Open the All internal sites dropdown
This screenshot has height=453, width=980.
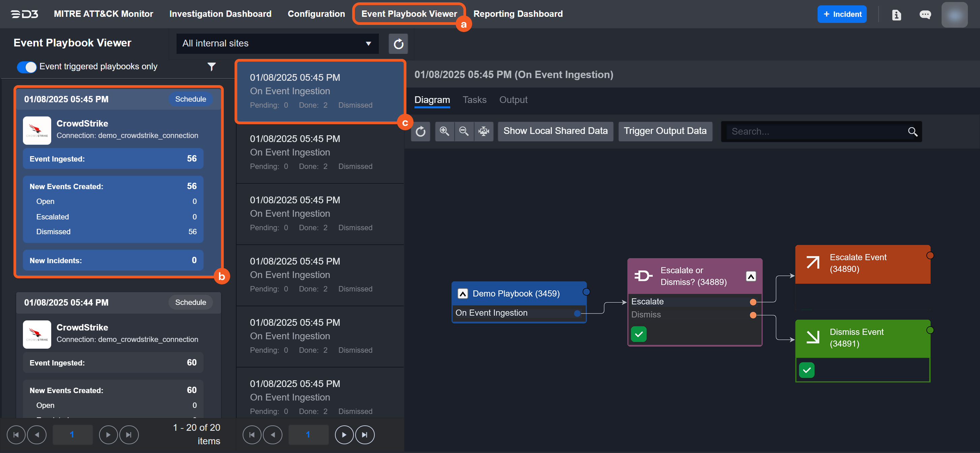click(277, 43)
